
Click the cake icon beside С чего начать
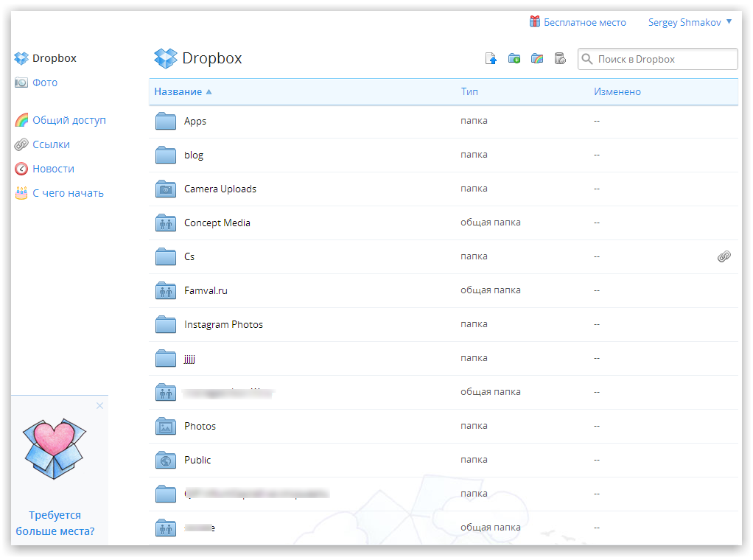tap(21, 192)
